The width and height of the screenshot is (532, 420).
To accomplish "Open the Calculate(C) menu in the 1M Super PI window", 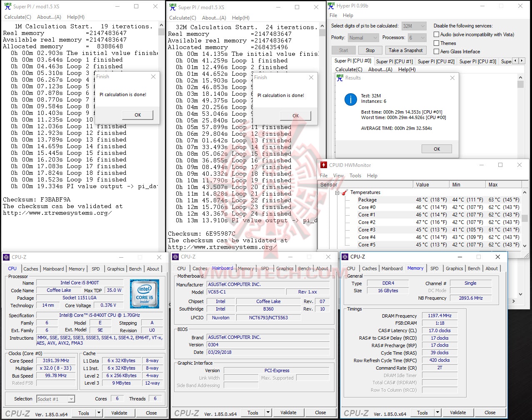I will (17, 17).
